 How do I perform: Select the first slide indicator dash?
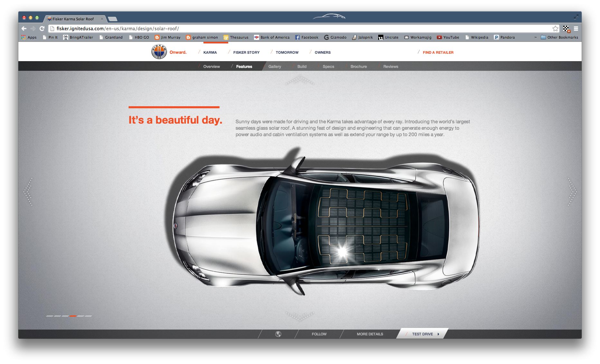click(x=50, y=316)
